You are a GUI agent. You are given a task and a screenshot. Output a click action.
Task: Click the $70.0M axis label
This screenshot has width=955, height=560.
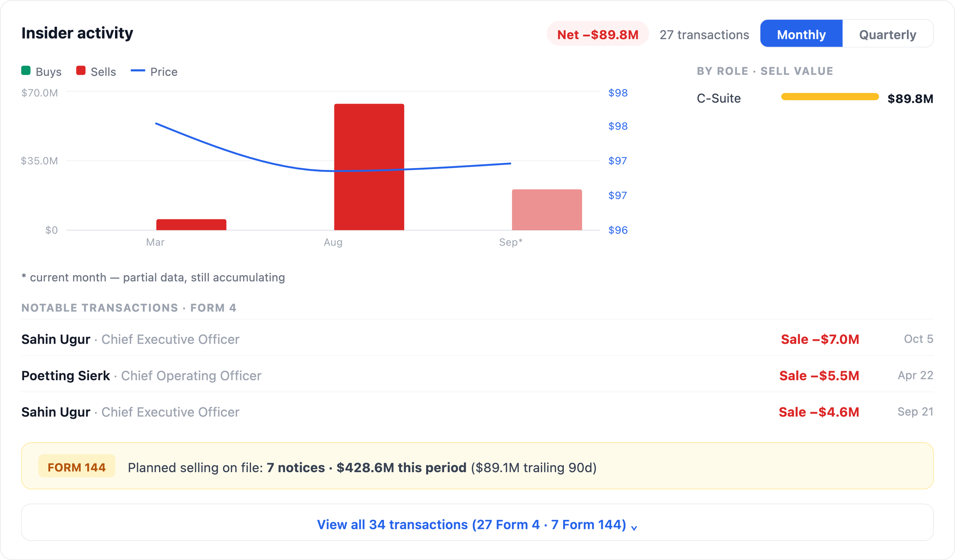tap(39, 93)
